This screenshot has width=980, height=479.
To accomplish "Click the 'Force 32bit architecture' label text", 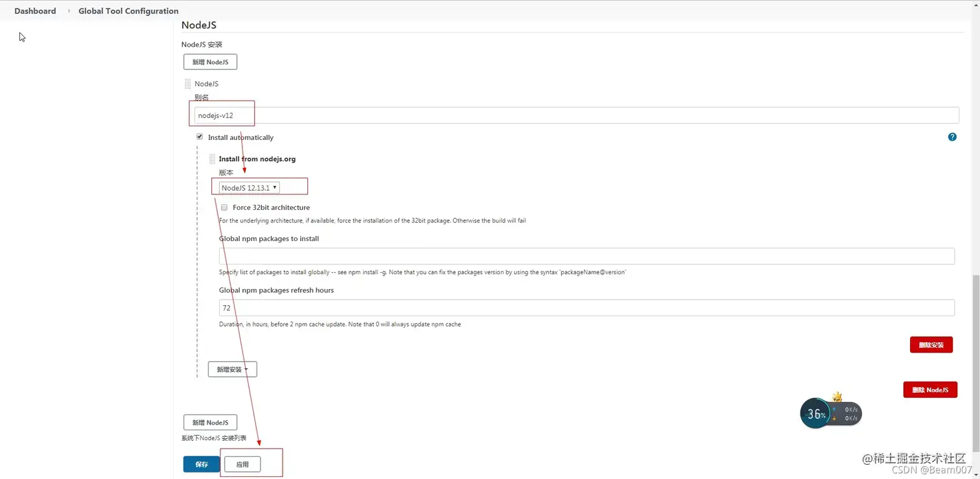I will 271,207.
